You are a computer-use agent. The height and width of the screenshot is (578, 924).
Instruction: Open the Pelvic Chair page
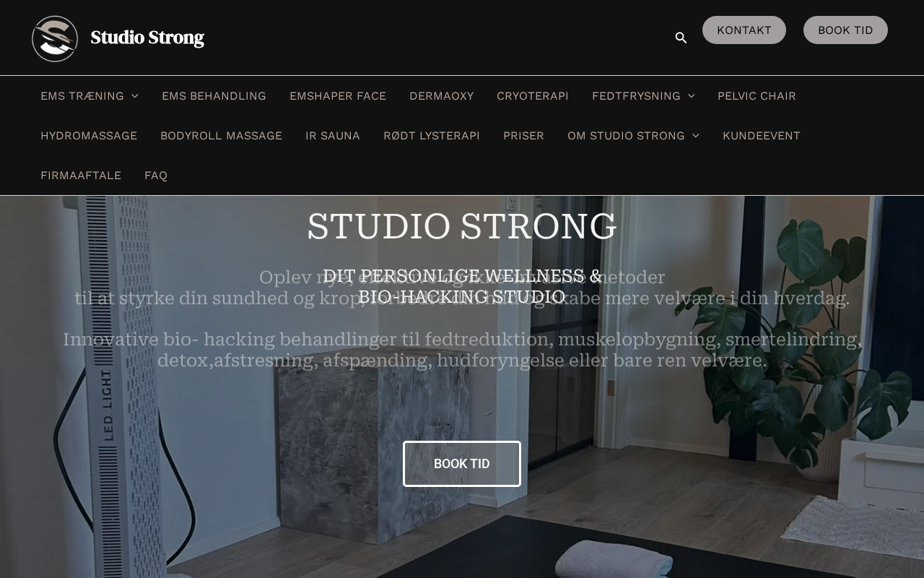point(757,96)
